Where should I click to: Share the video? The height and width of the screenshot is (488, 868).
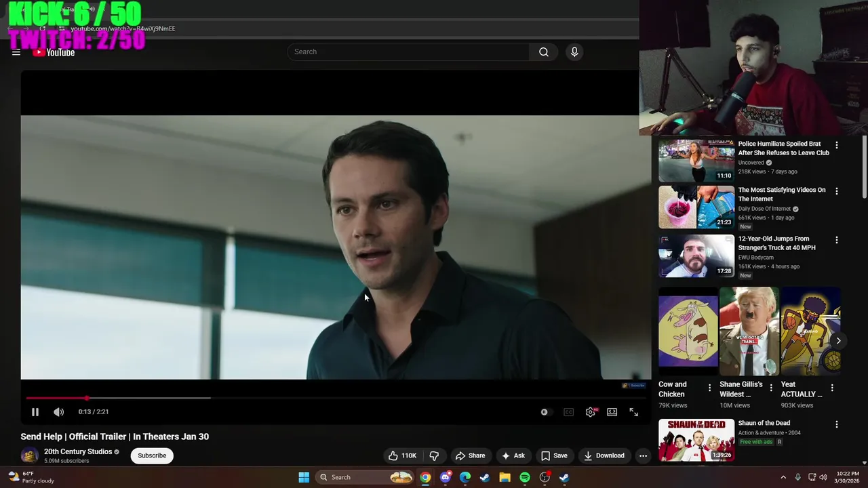[x=470, y=455]
